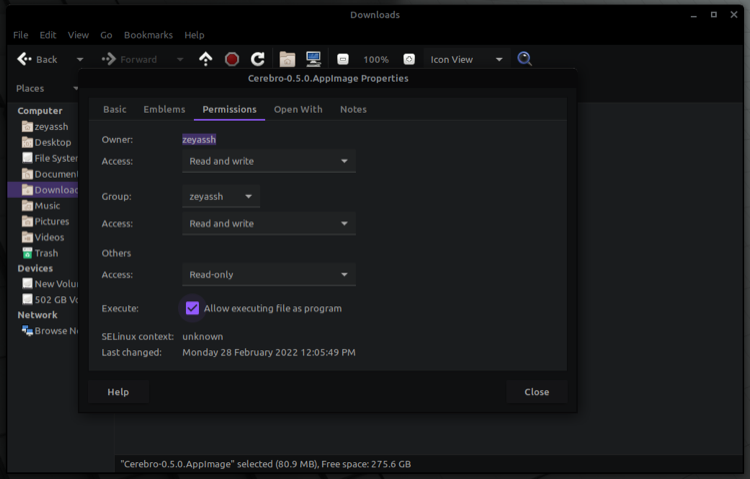The image size is (750, 479).
Task: Open the Help menu
Action: (194, 35)
